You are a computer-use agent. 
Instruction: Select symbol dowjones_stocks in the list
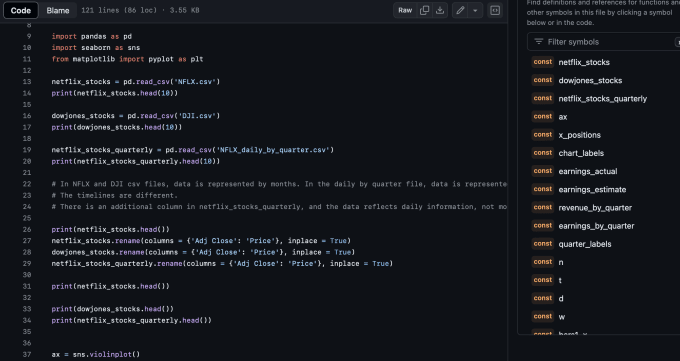tap(590, 81)
